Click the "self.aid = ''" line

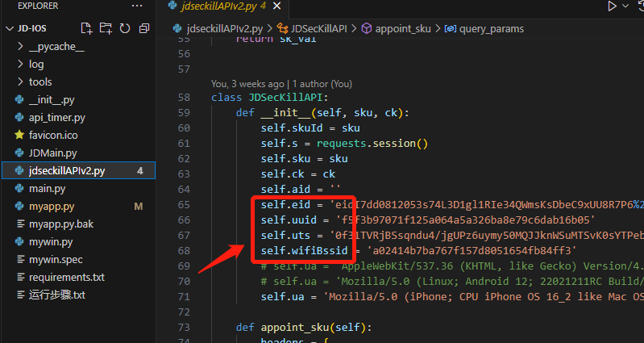coord(301,189)
